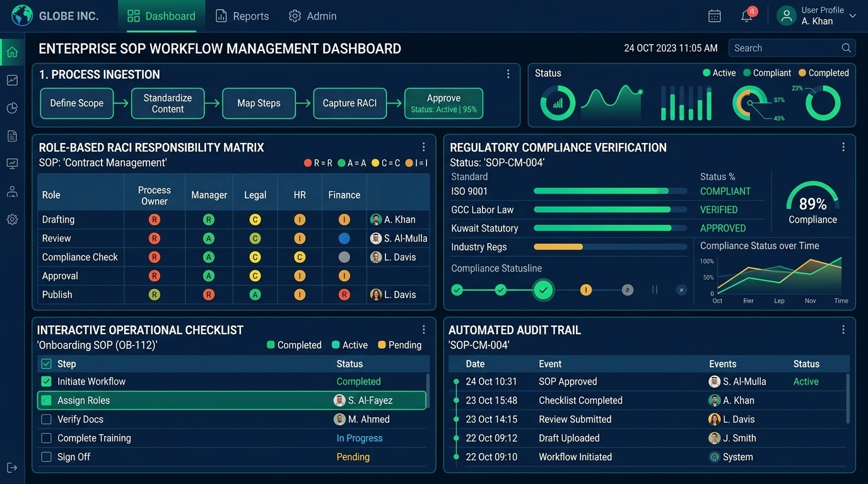Image resolution: width=868 pixels, height=484 pixels.
Task: Toggle the Step header select-all checkbox
Action: [x=46, y=364]
